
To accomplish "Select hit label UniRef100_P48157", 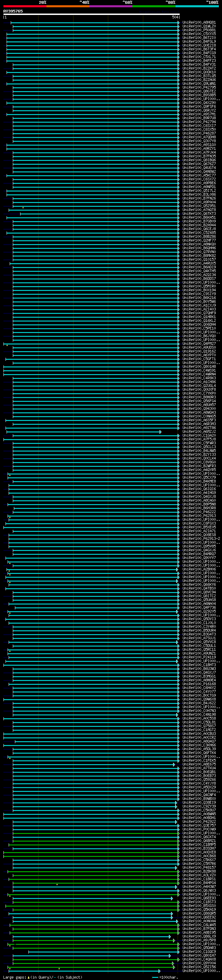I will [199, 867].
